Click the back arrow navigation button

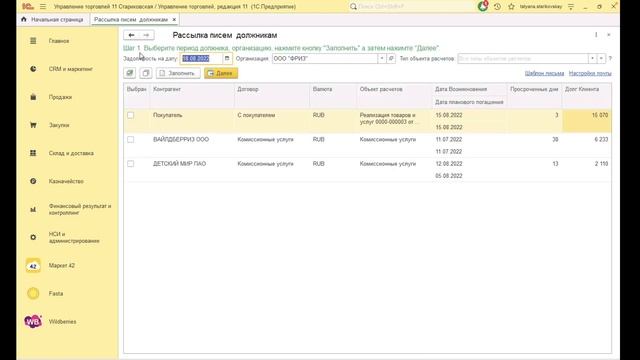[131, 35]
